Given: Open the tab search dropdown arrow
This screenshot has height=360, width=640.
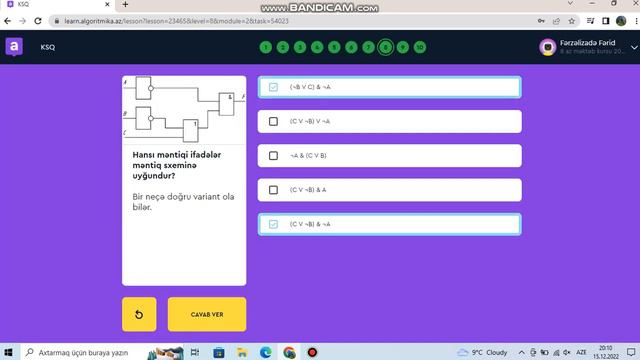Looking at the screenshot, I should pyautogui.click(x=571, y=3).
